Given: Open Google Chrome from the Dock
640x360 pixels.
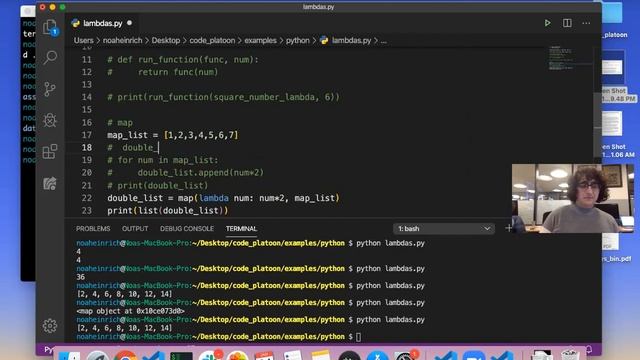Looking at the screenshot, I should (125, 356).
